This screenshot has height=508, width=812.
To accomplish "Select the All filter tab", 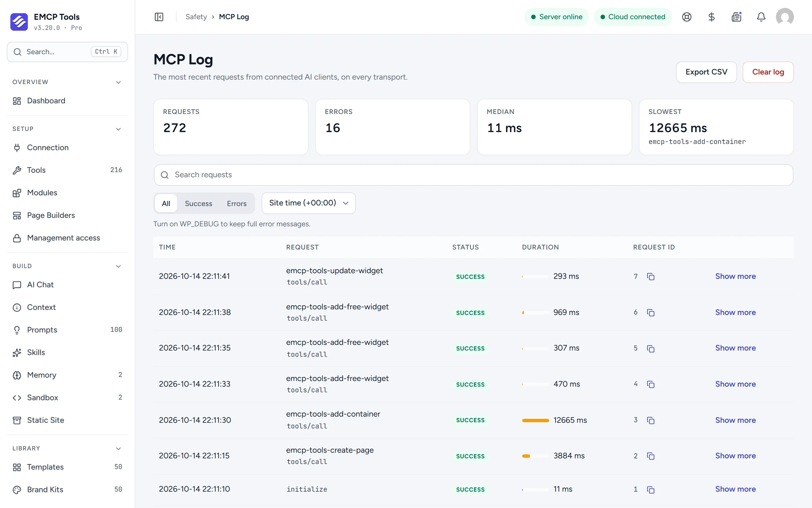I will coord(166,203).
